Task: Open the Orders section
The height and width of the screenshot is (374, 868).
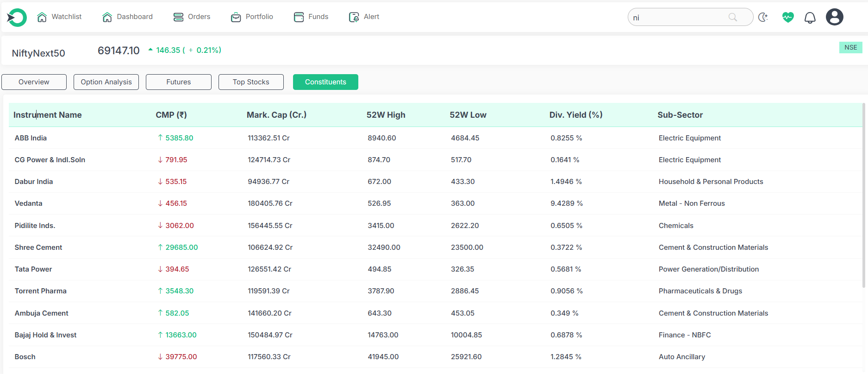Action: [x=192, y=17]
